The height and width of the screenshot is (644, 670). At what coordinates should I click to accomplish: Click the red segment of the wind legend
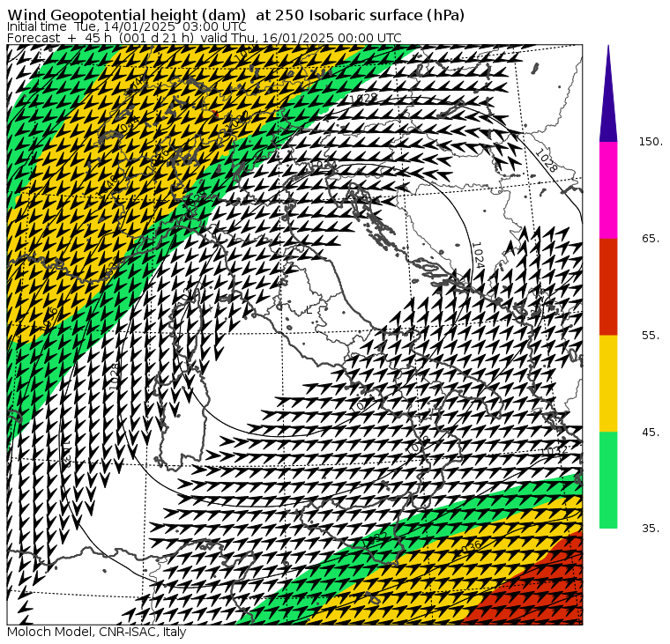[x=608, y=286]
